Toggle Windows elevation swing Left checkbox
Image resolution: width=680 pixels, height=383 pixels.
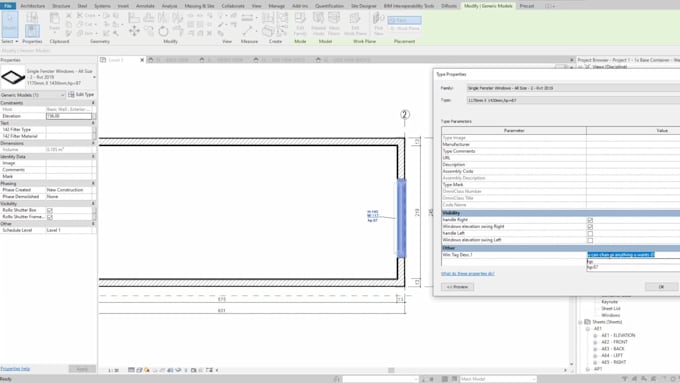coord(590,240)
